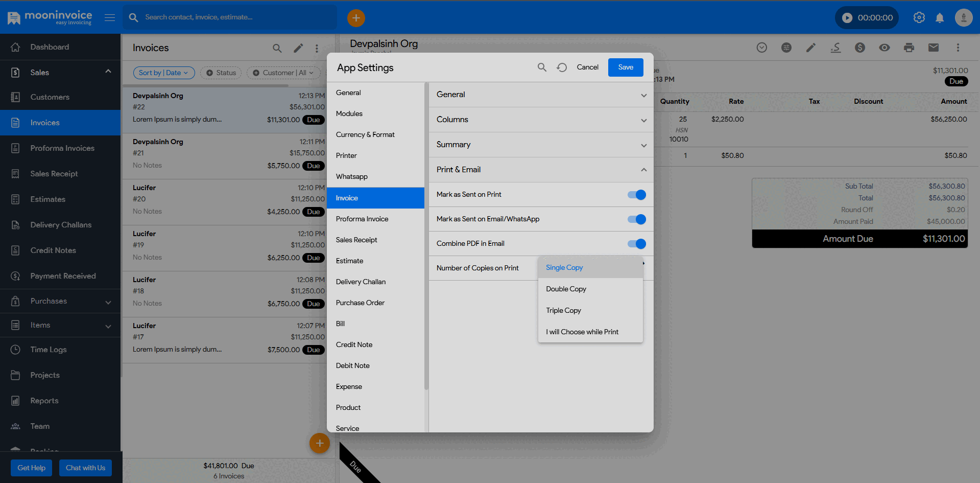The image size is (980, 483).
Task: Open the Modules settings tab
Action: 375,114
